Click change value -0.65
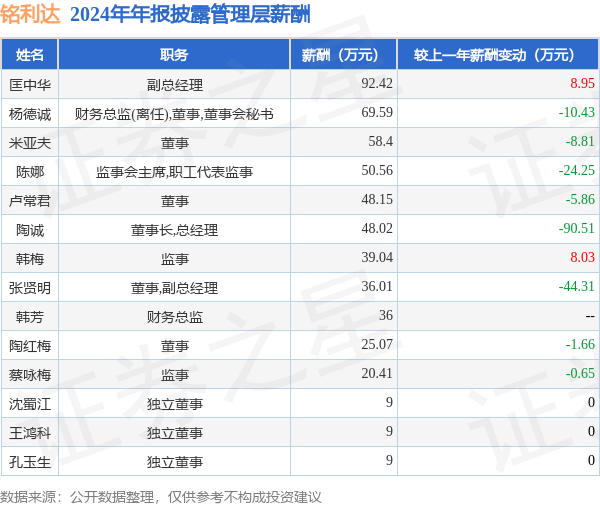The height and width of the screenshot is (506, 600). tap(580, 373)
